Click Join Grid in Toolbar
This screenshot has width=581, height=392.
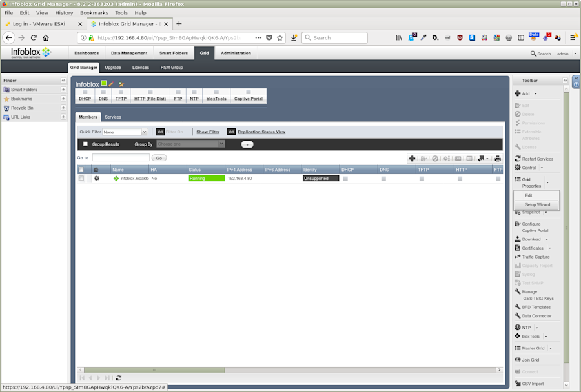point(527,360)
